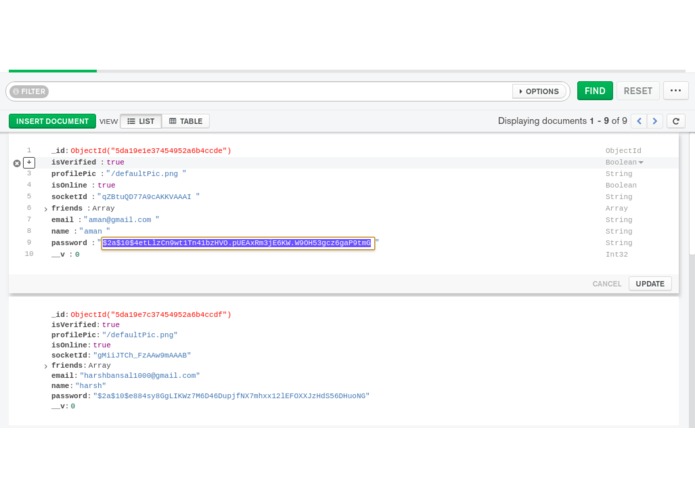This screenshot has height=494, width=695.
Task: Switch to LIST view
Action: click(141, 121)
